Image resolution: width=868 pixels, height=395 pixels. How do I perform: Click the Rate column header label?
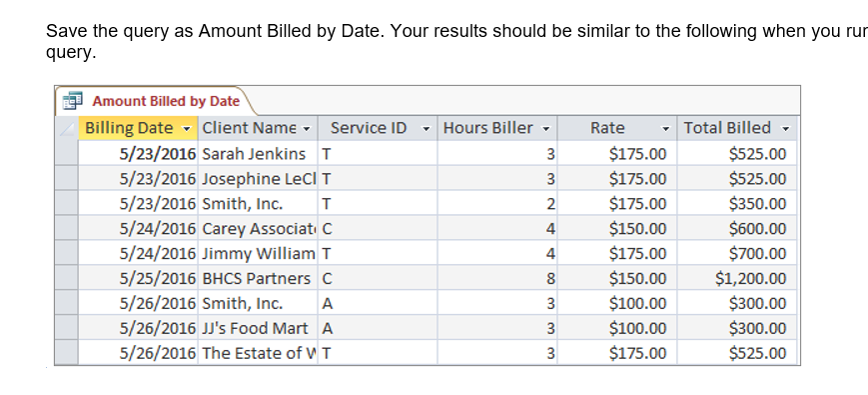[607, 128]
